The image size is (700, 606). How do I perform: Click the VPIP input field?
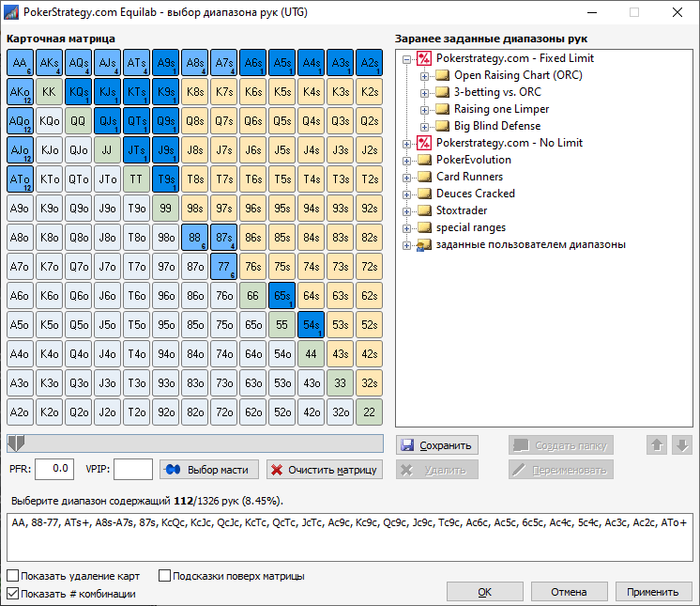pos(133,469)
